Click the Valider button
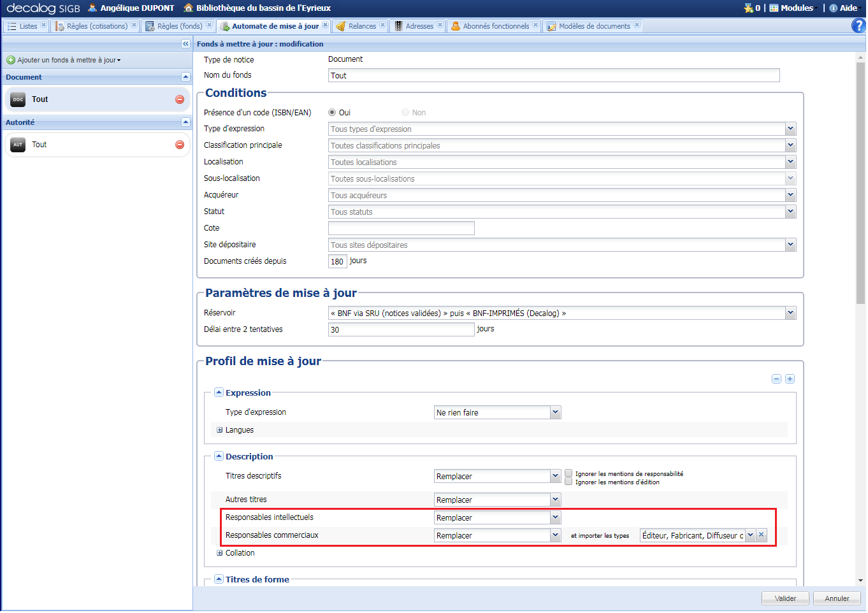 point(785,598)
